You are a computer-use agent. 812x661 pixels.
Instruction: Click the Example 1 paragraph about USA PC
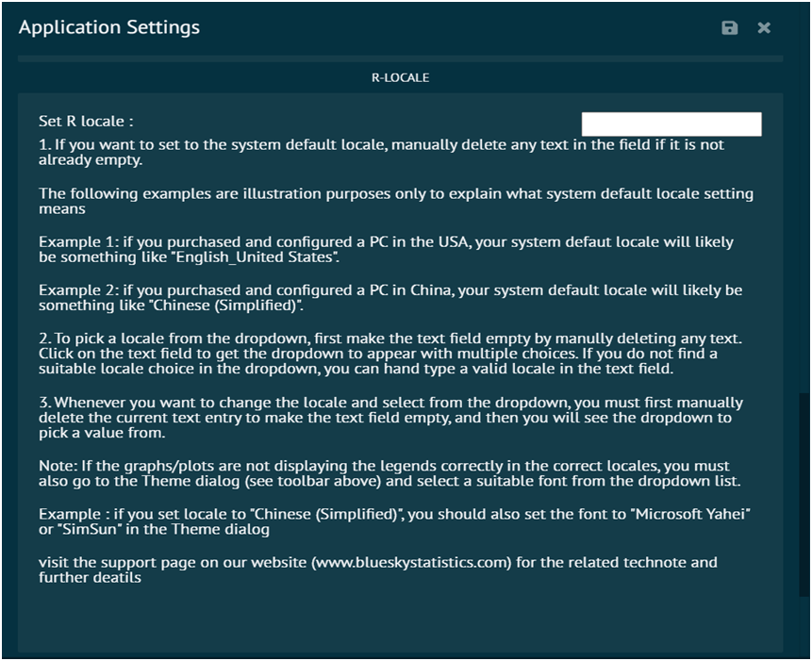(386, 250)
